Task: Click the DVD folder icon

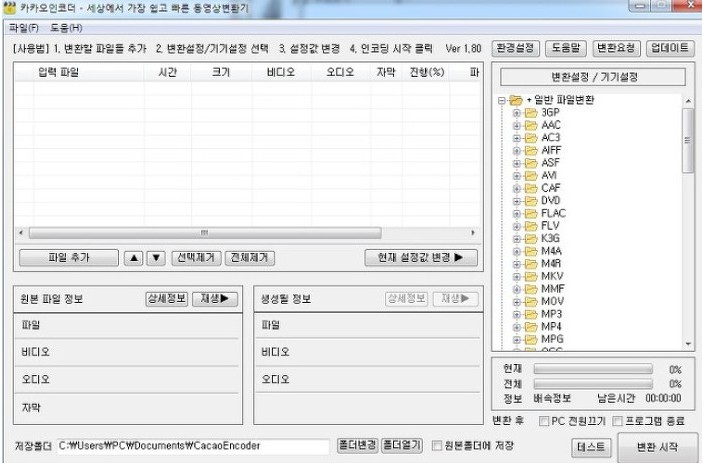Action: pos(531,200)
